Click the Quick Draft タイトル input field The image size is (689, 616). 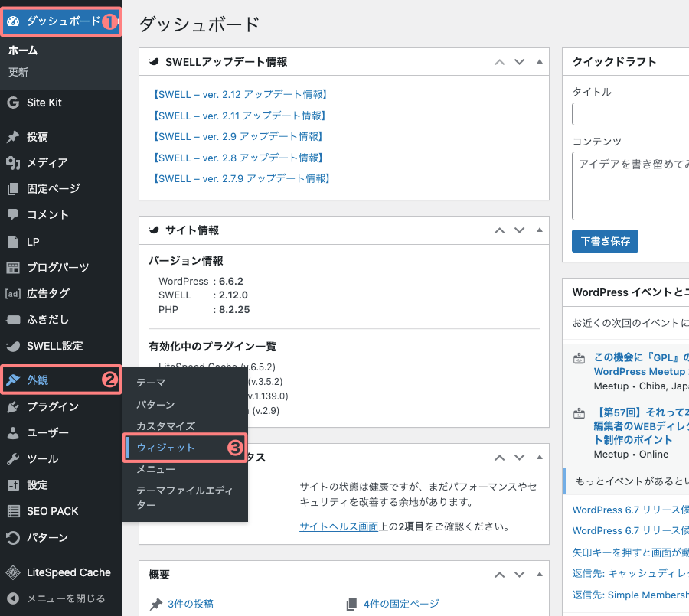point(631,114)
